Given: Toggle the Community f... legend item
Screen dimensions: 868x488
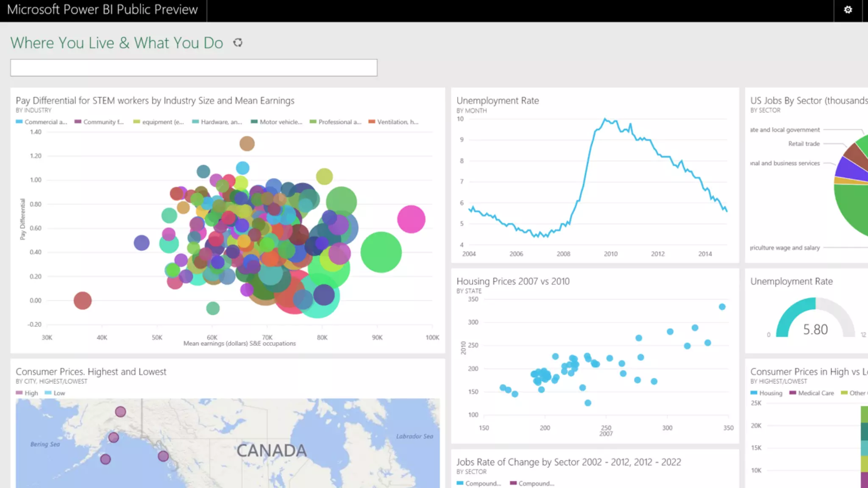Looking at the screenshot, I should (99, 122).
